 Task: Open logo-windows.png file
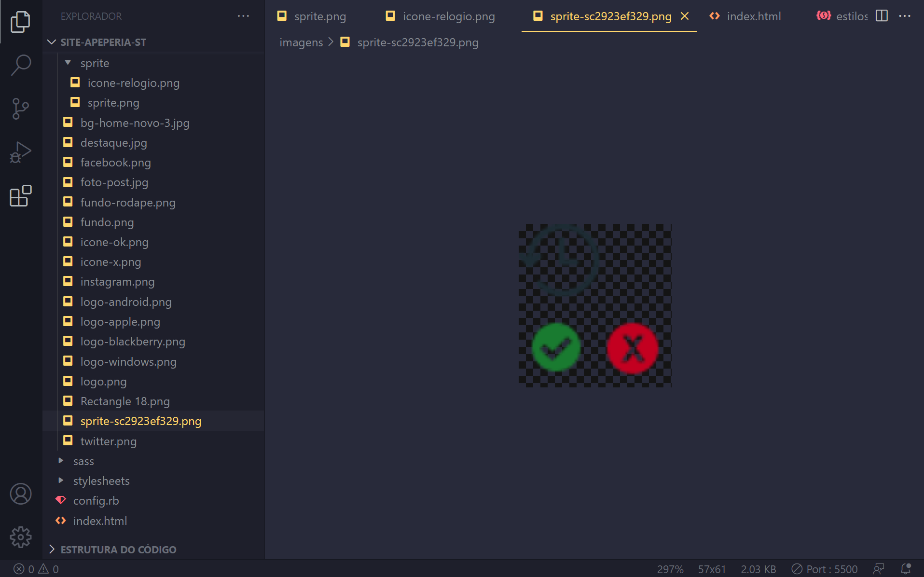[128, 362]
